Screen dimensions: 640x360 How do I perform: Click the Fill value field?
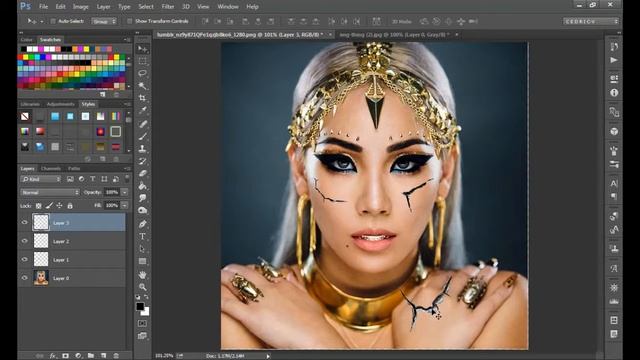point(112,205)
